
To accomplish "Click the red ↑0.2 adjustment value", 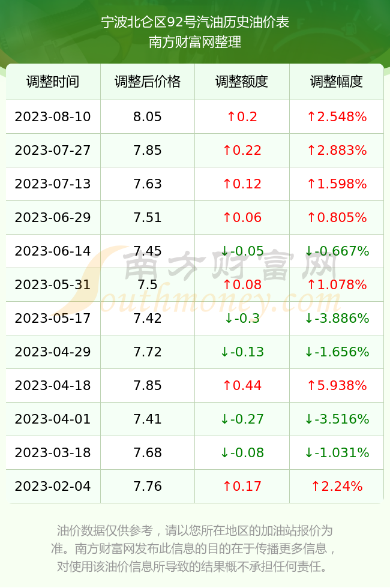I will 242,116.
